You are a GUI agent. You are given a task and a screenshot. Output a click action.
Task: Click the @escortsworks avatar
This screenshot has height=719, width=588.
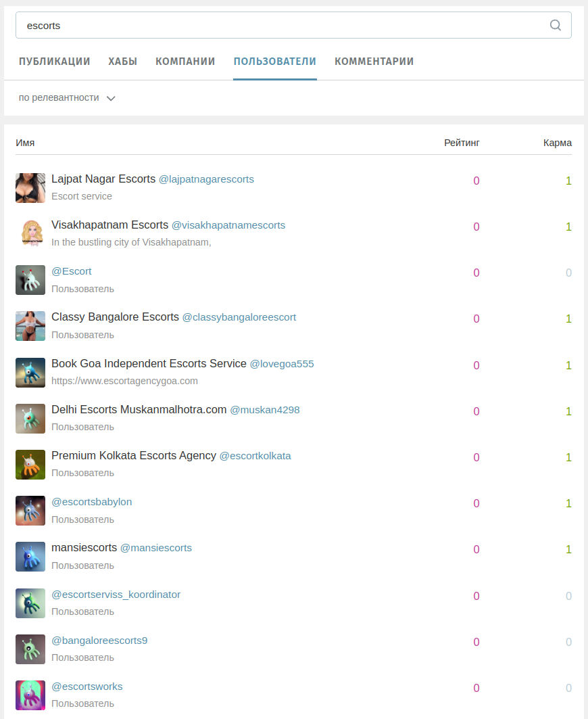[30, 695]
